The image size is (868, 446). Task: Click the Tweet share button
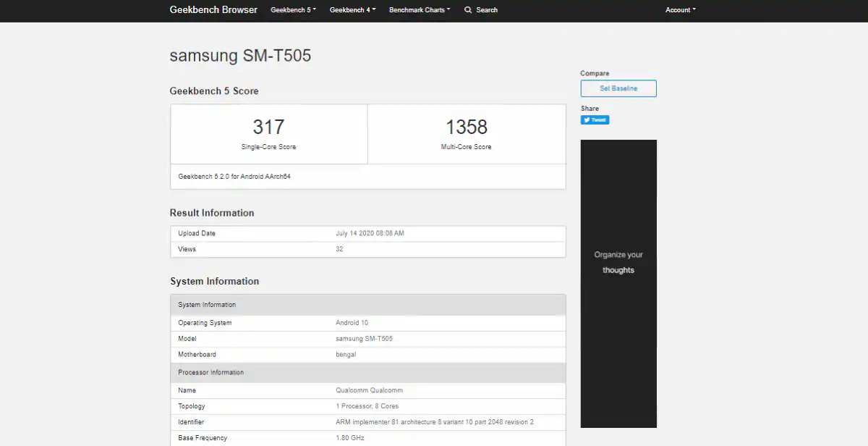coord(595,119)
